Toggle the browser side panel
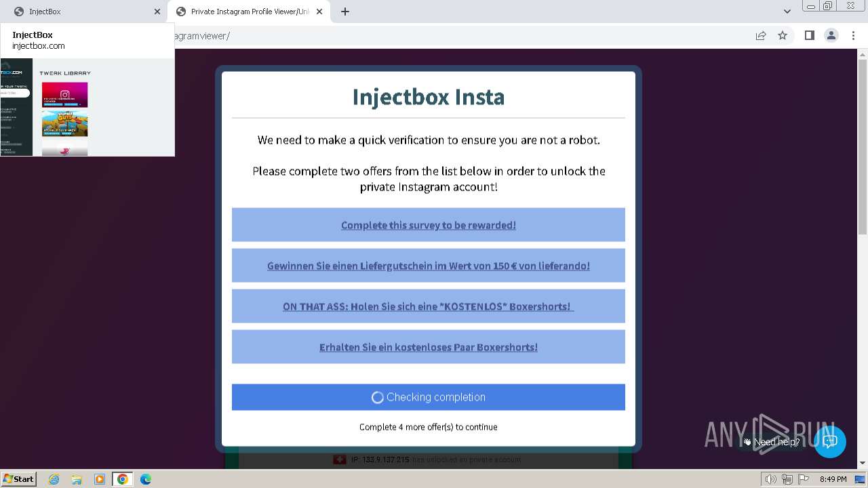This screenshot has width=868, height=488. 809,35
